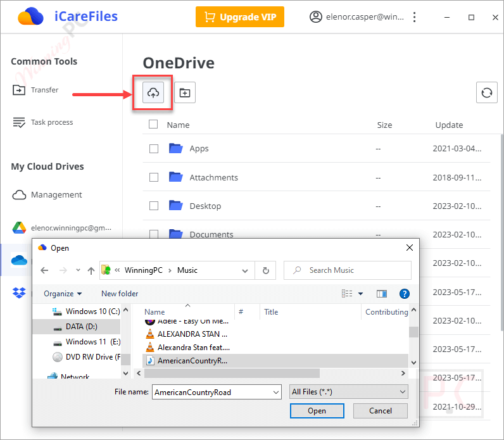Click the upload to cloud icon
Screen dimensions: 504x440
(153, 92)
